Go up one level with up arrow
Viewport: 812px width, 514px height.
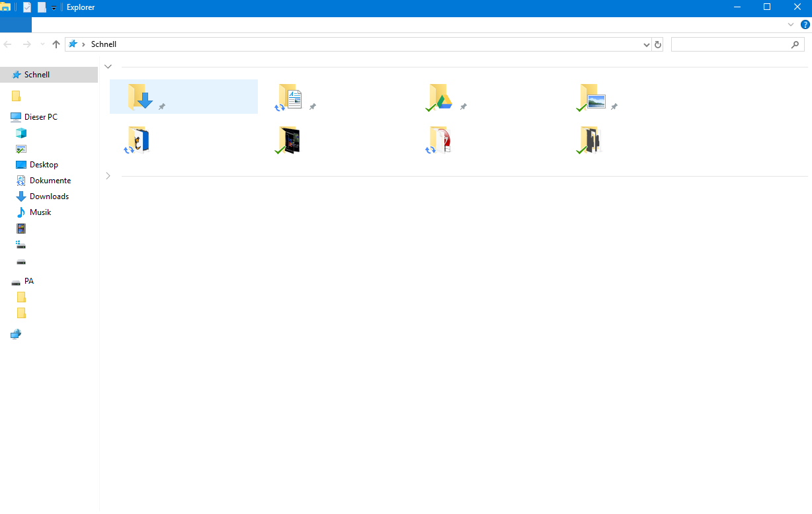[x=56, y=44]
